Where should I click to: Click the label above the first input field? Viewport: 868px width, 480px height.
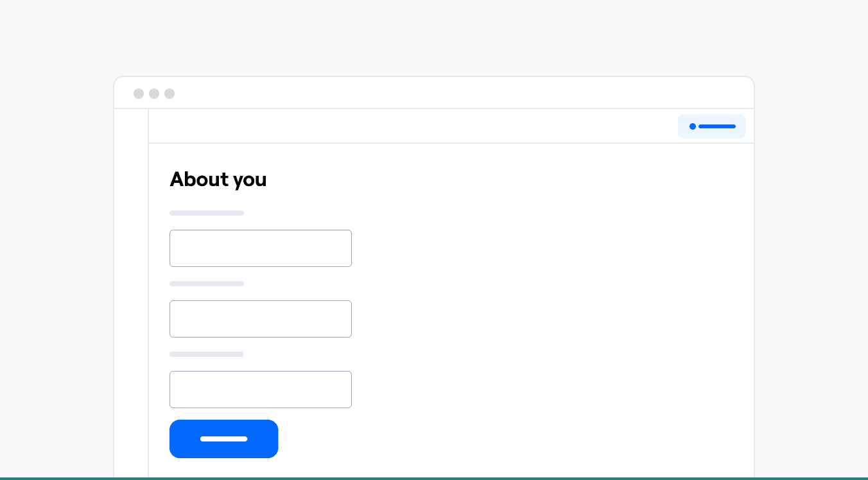pos(207,213)
